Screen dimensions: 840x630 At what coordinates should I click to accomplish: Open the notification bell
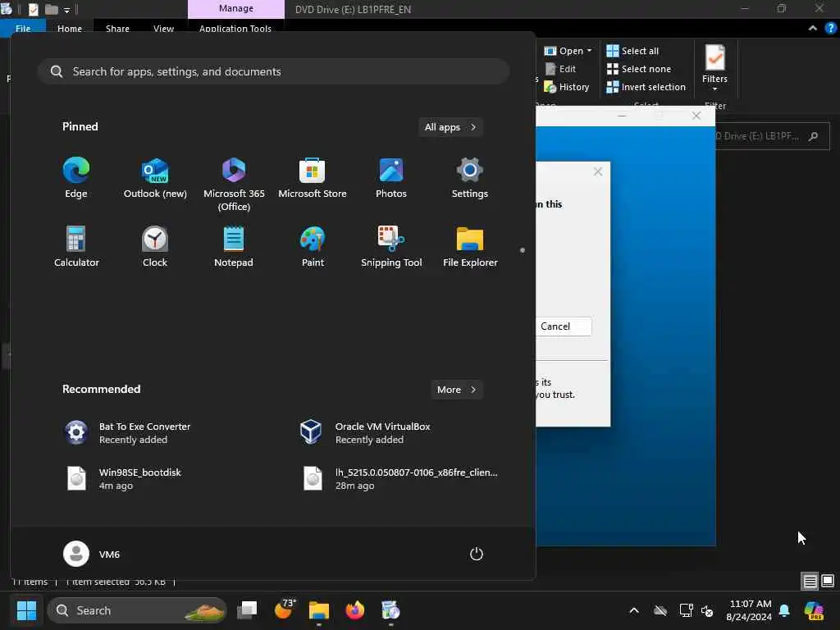click(784, 610)
